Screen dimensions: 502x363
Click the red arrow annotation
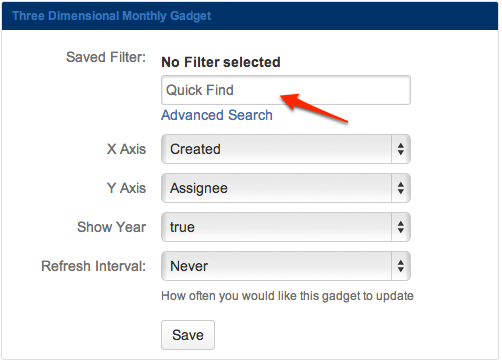[x=314, y=108]
